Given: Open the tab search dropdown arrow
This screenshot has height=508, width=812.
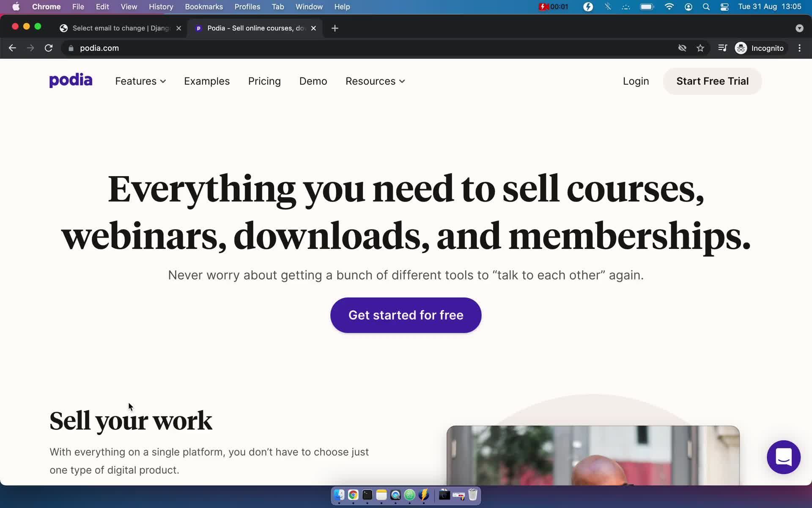Looking at the screenshot, I should click(799, 28).
